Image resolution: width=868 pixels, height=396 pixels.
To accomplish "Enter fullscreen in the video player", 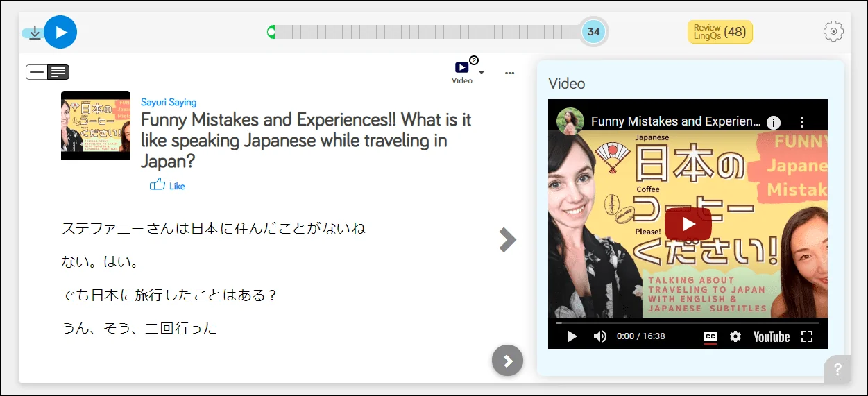I will coord(806,336).
